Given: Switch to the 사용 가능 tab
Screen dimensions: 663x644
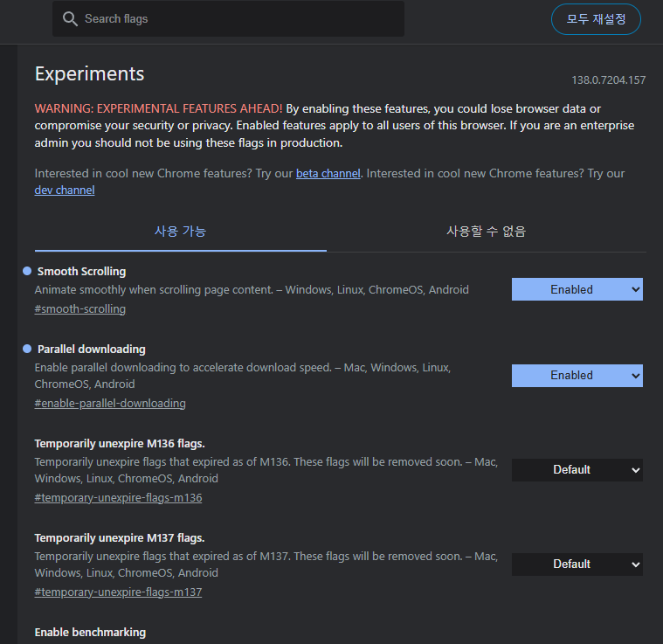Looking at the screenshot, I should pos(181,232).
